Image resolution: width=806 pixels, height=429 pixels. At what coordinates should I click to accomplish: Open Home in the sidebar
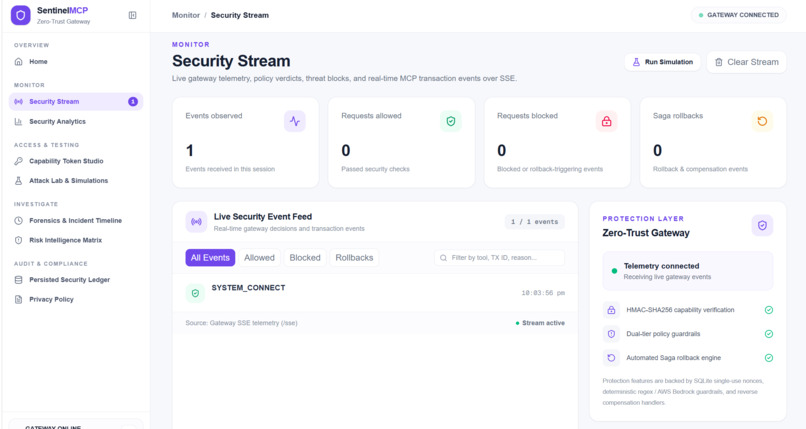coord(76,62)
